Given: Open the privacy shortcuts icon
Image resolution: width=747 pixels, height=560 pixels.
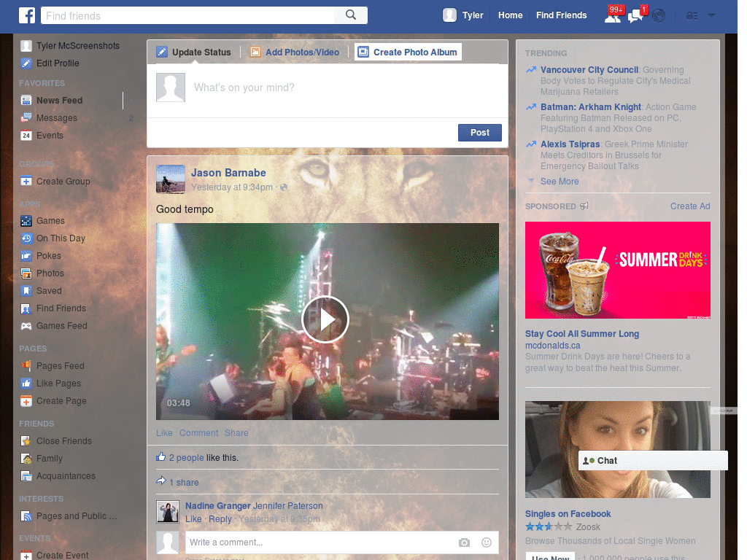Looking at the screenshot, I should click(692, 16).
